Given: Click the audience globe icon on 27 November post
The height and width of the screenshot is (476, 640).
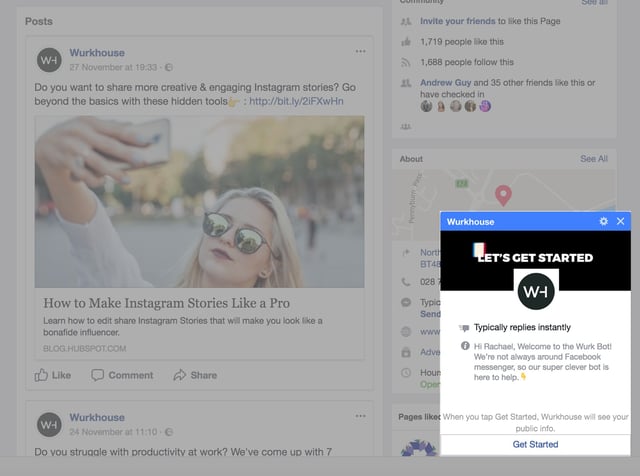Looking at the screenshot, I should tap(169, 67).
